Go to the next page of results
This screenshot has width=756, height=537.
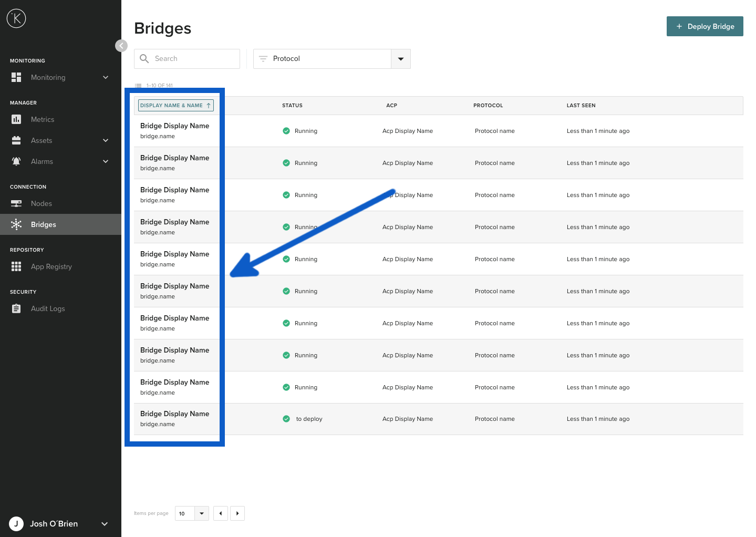click(x=237, y=513)
